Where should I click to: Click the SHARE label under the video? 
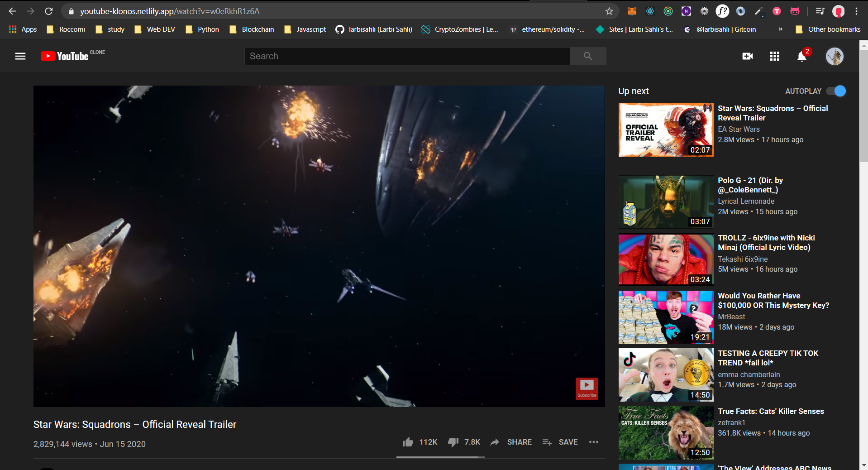point(520,442)
